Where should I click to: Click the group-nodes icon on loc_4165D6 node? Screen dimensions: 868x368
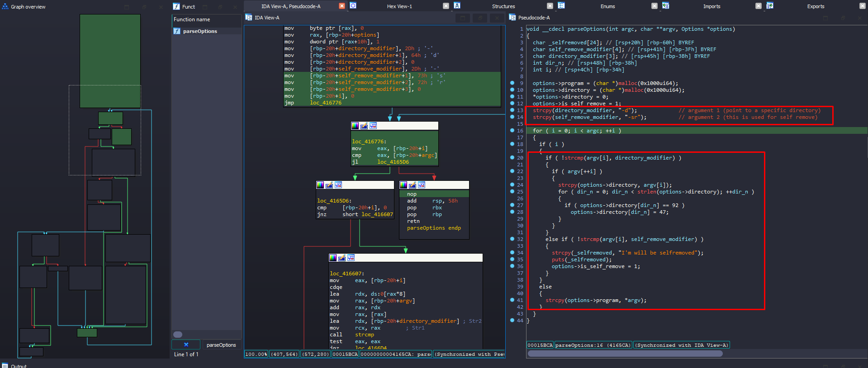pyautogui.click(x=338, y=185)
